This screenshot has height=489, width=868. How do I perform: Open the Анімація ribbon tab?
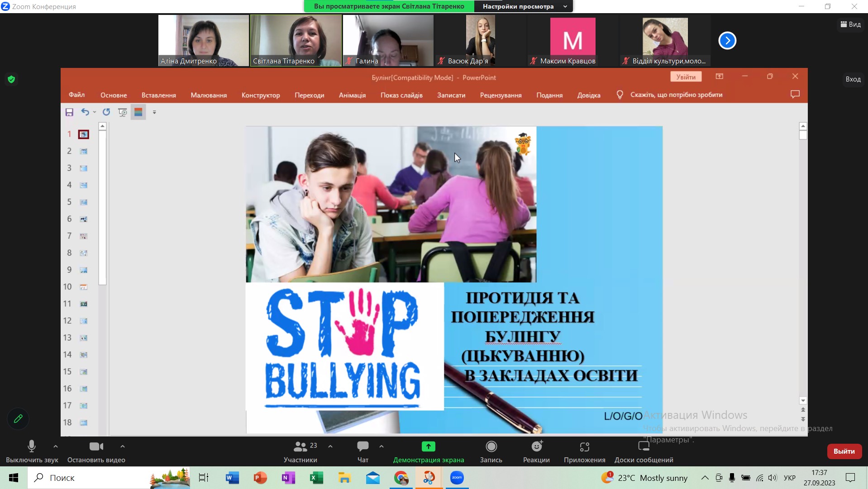tap(352, 95)
